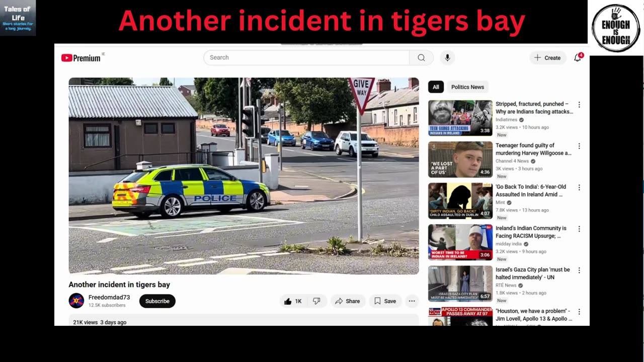Open Freedomdad73 channel avatar
Screen dimensions: 644x362
click(76, 301)
